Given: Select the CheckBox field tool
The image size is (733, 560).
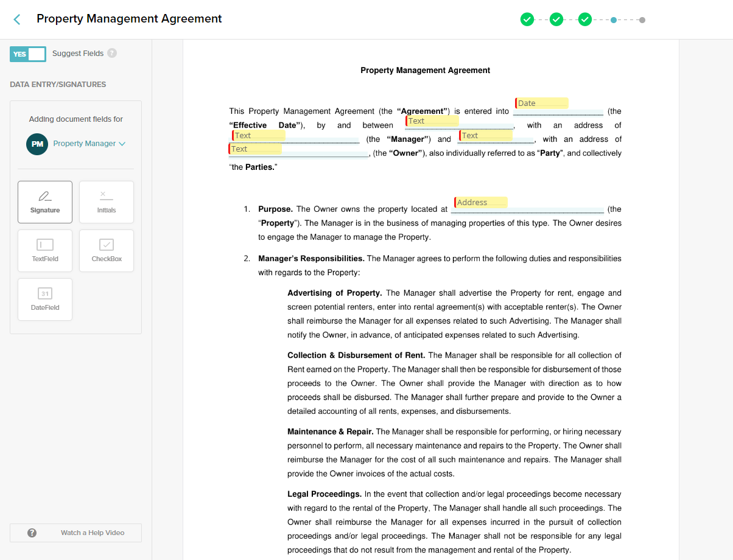Looking at the screenshot, I should click(106, 250).
